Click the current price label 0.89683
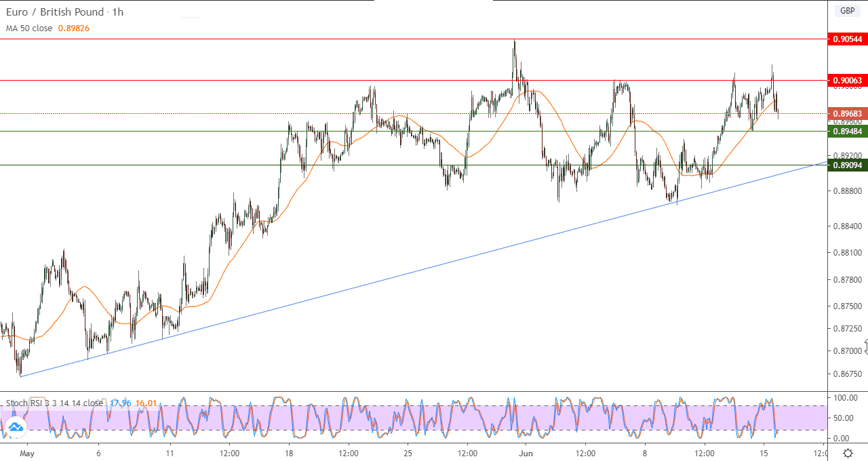The width and height of the screenshot is (868, 461). 848,113
